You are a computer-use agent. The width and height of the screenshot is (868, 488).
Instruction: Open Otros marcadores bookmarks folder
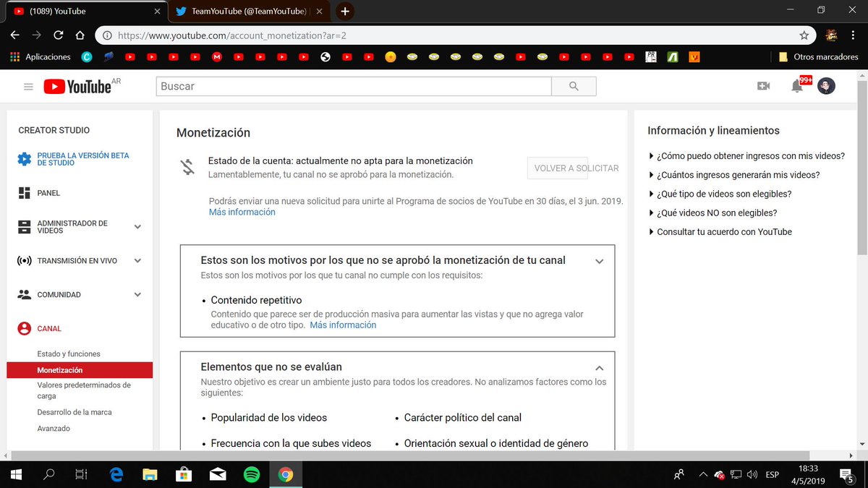pos(818,56)
